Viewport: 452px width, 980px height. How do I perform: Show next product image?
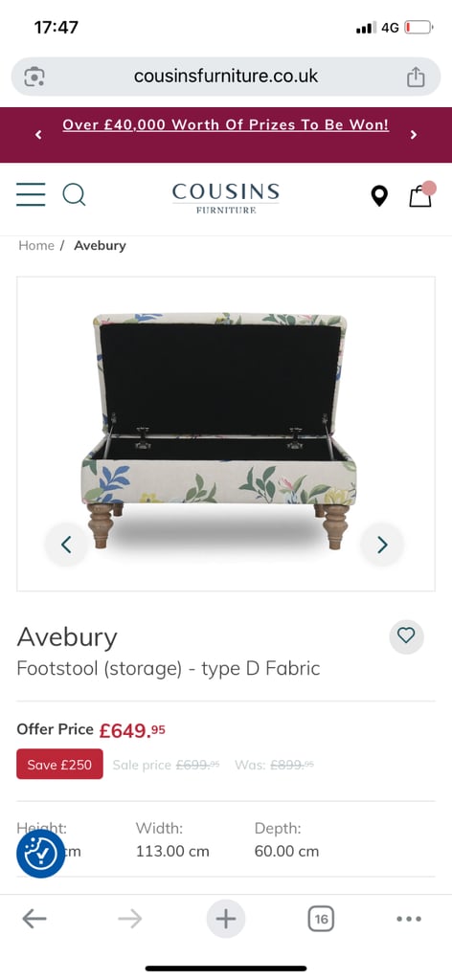click(x=383, y=545)
